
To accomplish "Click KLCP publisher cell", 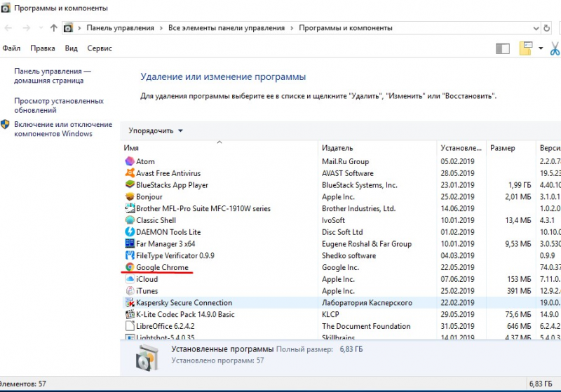I will pos(330,314).
